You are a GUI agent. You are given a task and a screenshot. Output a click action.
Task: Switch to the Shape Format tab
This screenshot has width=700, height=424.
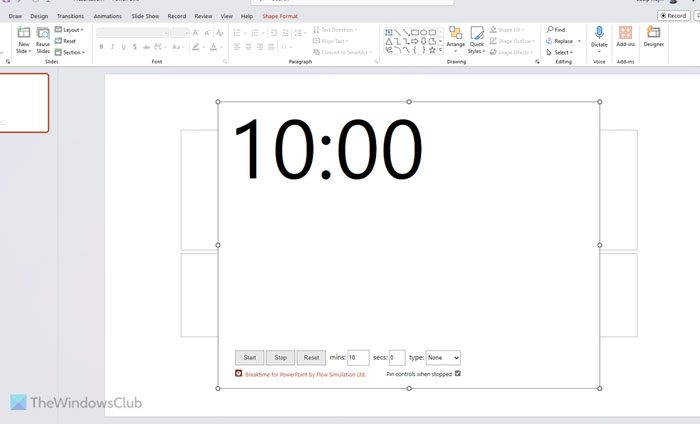pos(280,16)
